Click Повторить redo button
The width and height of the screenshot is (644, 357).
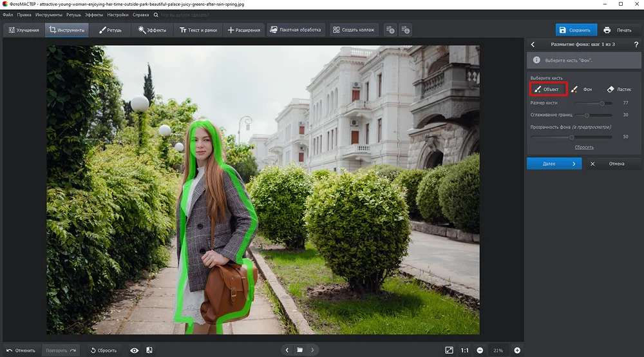(61, 351)
